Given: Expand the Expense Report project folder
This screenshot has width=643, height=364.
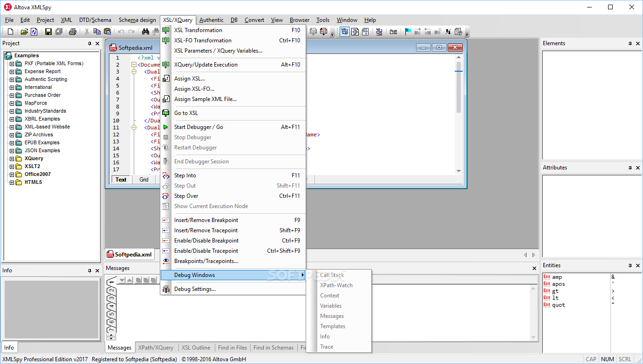Looking at the screenshot, I should 12,72.
